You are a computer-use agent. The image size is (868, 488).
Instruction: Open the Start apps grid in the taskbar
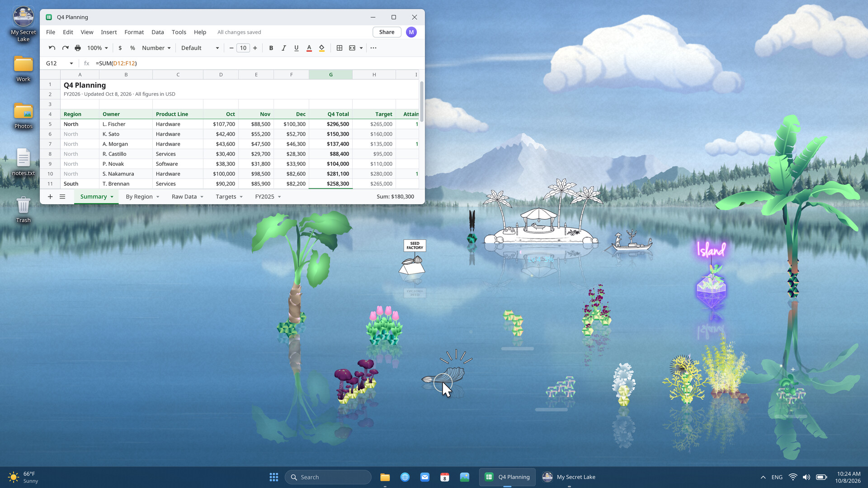(274, 477)
